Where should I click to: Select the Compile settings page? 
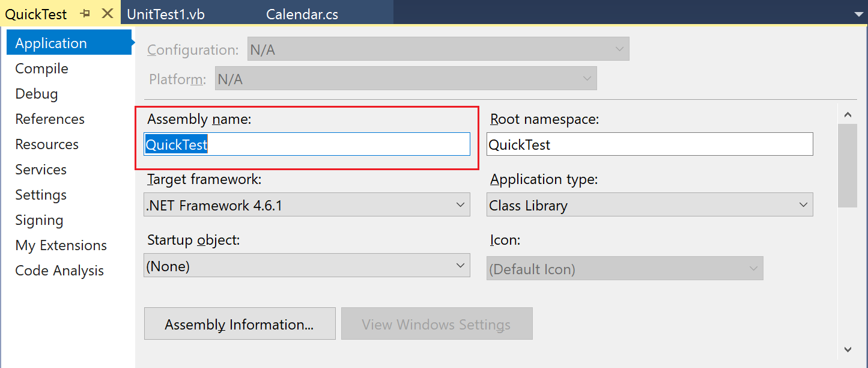coord(41,68)
